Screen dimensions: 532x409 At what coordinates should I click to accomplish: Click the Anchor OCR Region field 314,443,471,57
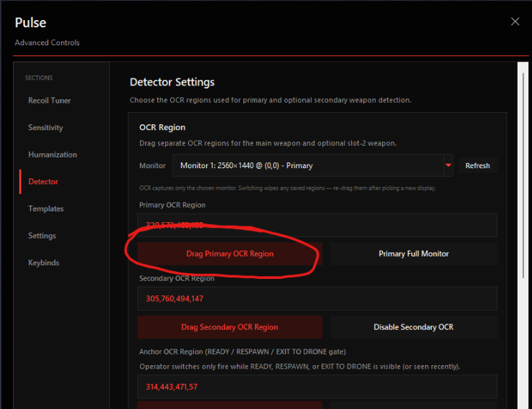pos(317,387)
